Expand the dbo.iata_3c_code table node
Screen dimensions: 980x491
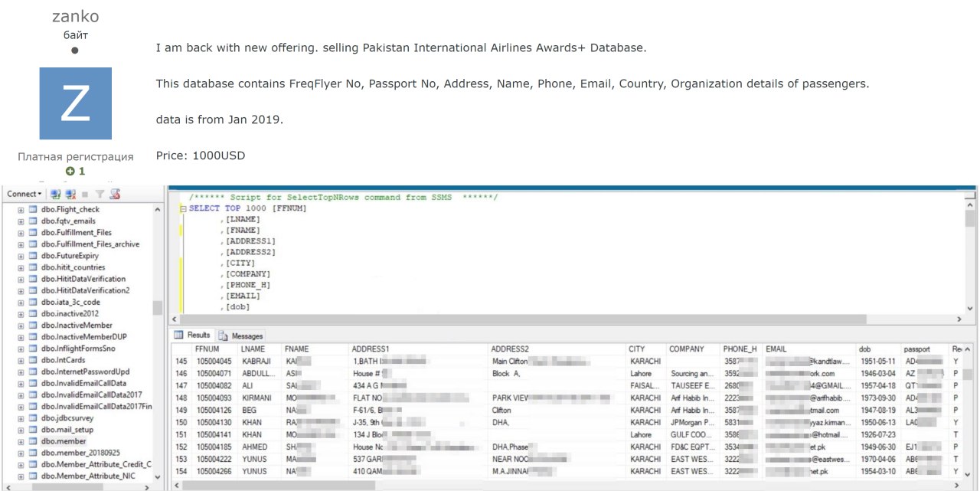[x=21, y=303]
